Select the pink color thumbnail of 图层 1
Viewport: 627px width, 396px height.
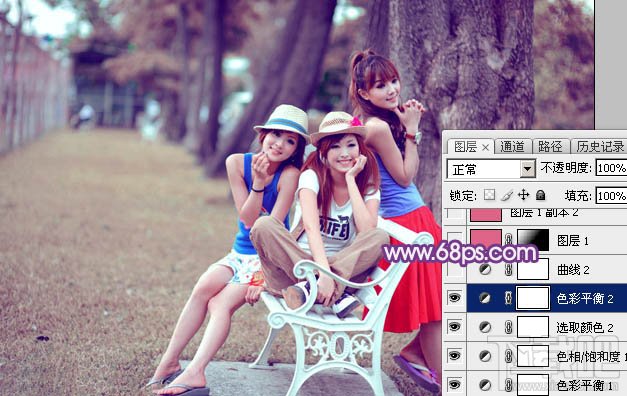[x=486, y=240]
